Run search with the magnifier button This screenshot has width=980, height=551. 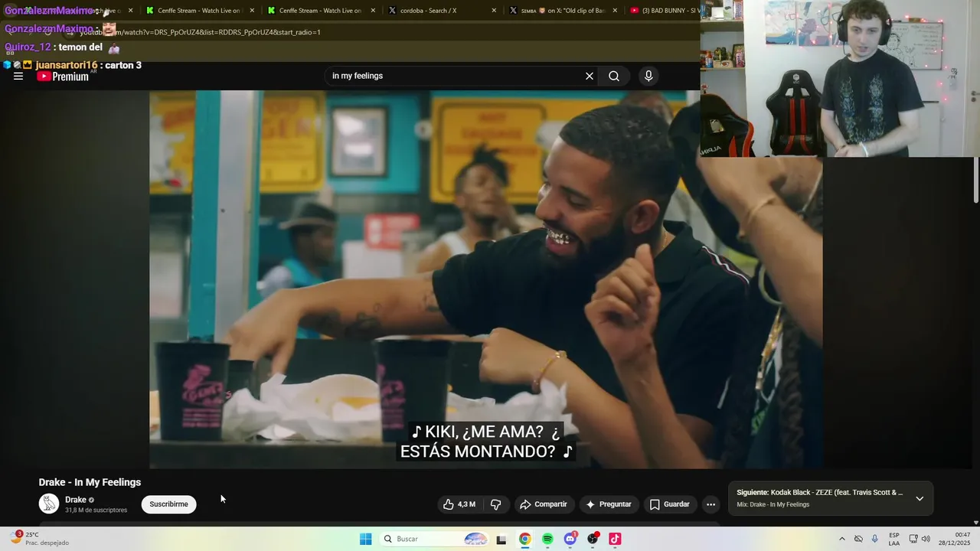click(614, 76)
